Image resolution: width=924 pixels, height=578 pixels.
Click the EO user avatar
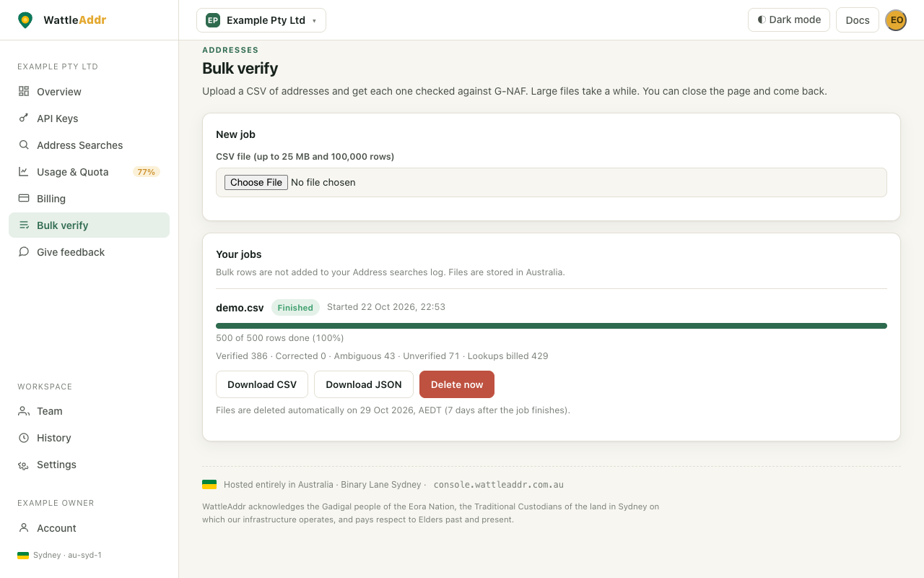tap(896, 20)
